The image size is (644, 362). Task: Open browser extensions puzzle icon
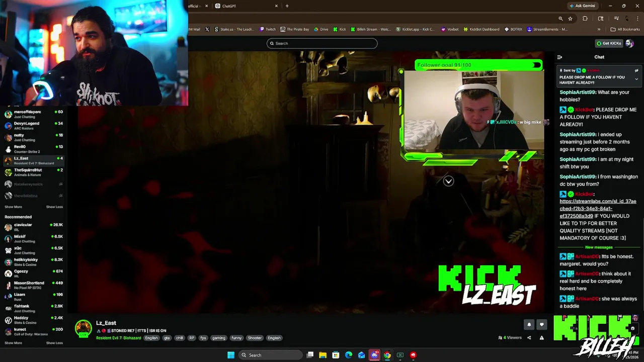[585, 19]
